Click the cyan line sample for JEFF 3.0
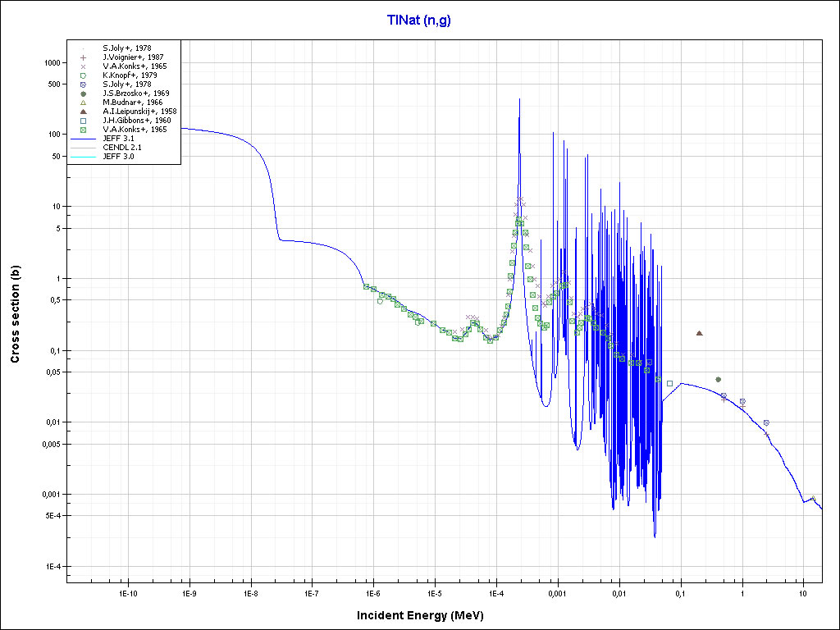 tap(83, 156)
